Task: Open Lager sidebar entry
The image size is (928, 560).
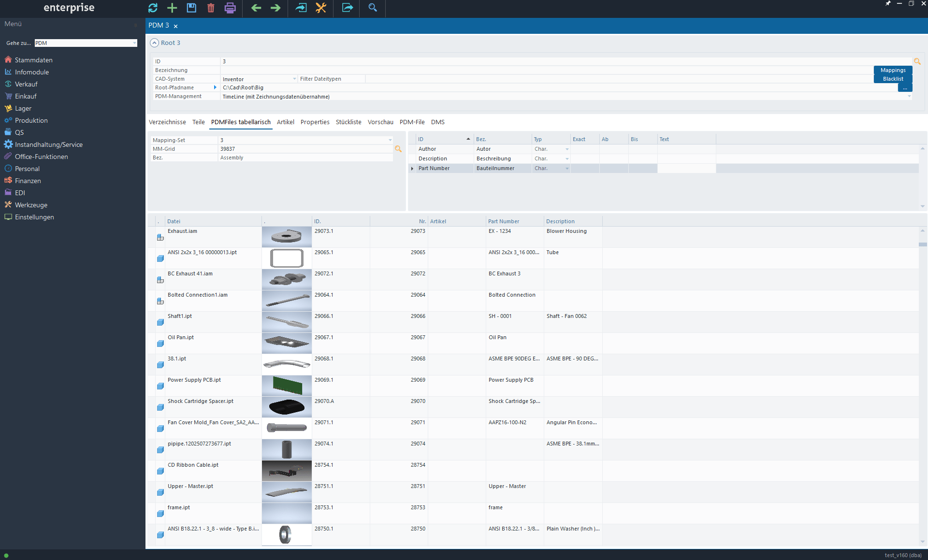Action: point(23,108)
